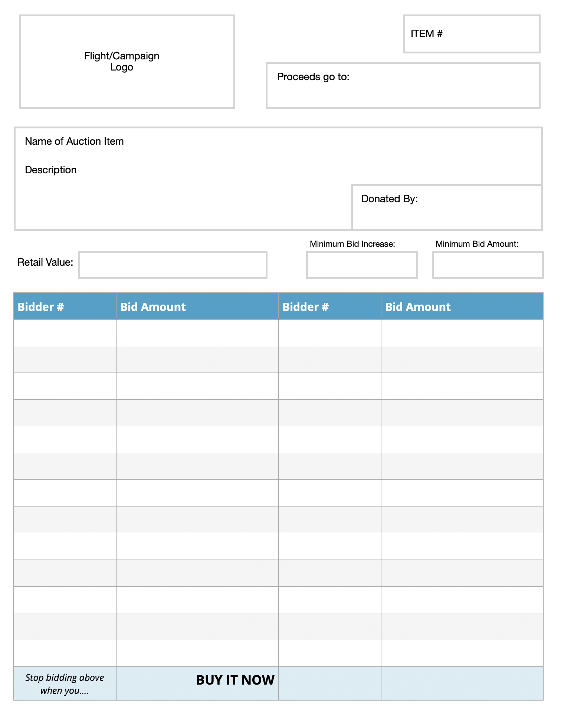Click the Flight/Campaign Logo box
561x728 pixels.
127,62
